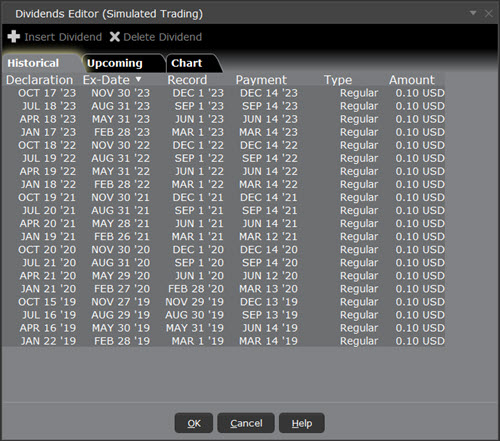Sort by the Declaration column header
This screenshot has height=441, width=500.
tap(39, 80)
